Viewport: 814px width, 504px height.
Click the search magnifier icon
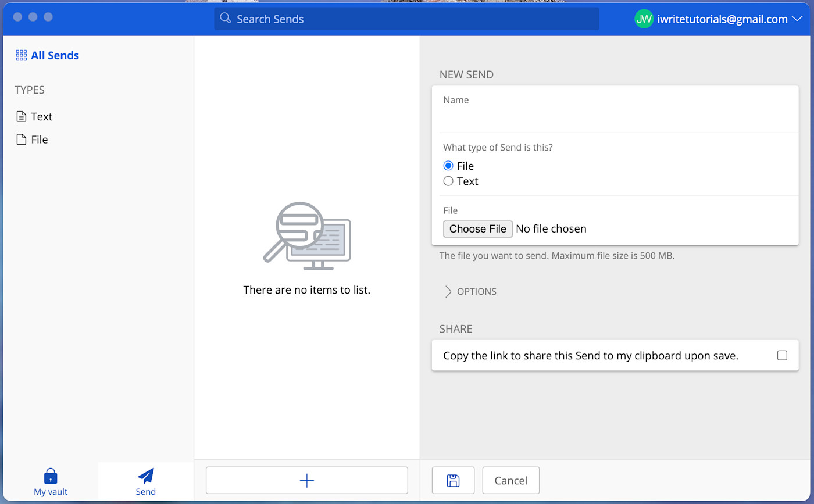tap(225, 19)
